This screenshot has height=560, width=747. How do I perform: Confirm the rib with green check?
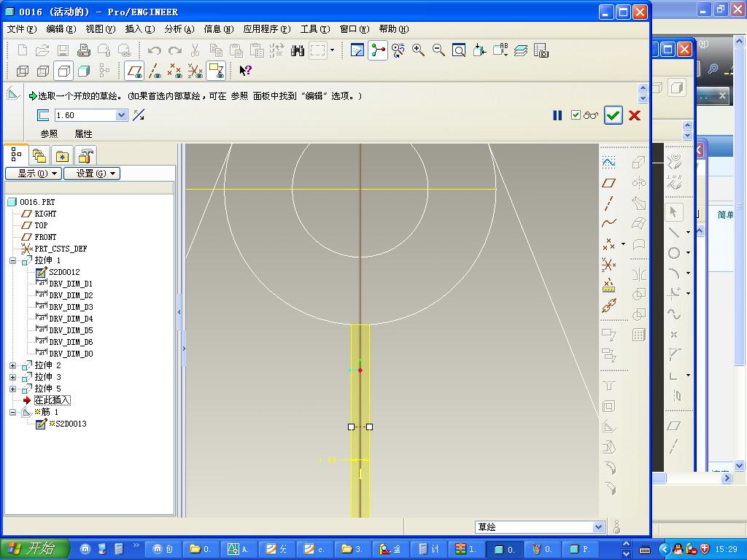tap(613, 115)
